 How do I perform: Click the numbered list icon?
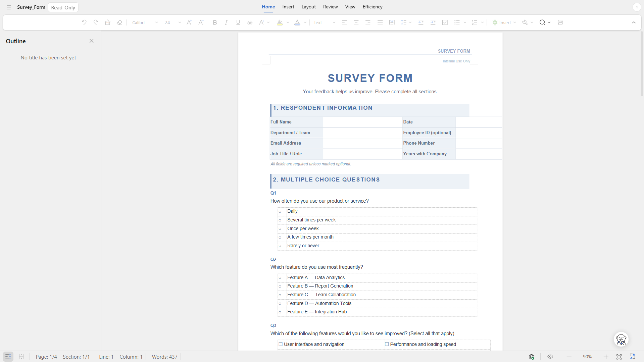click(475, 22)
